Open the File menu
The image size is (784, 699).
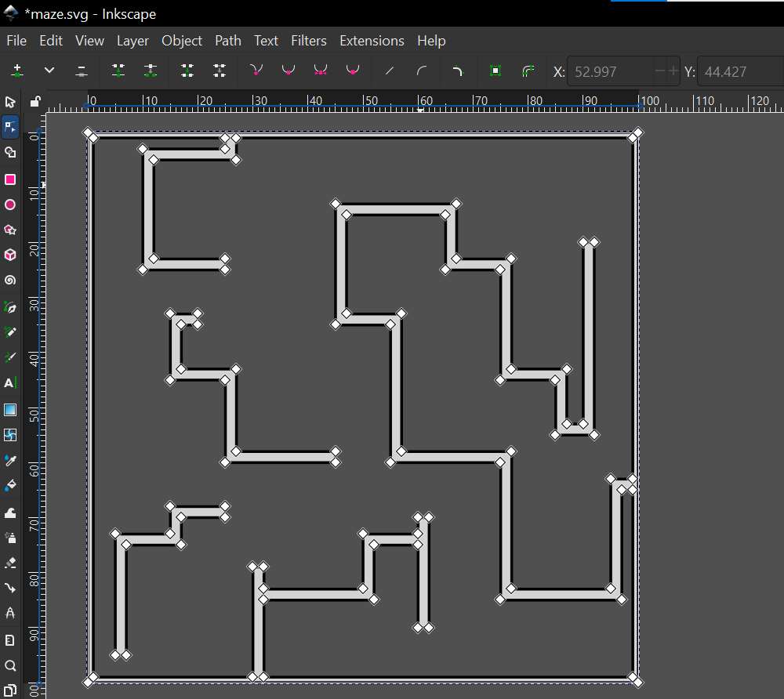click(x=16, y=41)
